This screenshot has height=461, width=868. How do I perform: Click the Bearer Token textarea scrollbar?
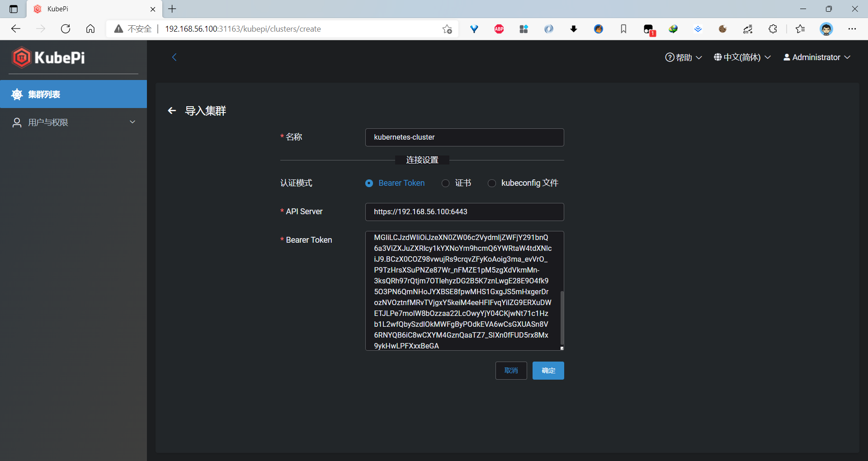[562, 317]
